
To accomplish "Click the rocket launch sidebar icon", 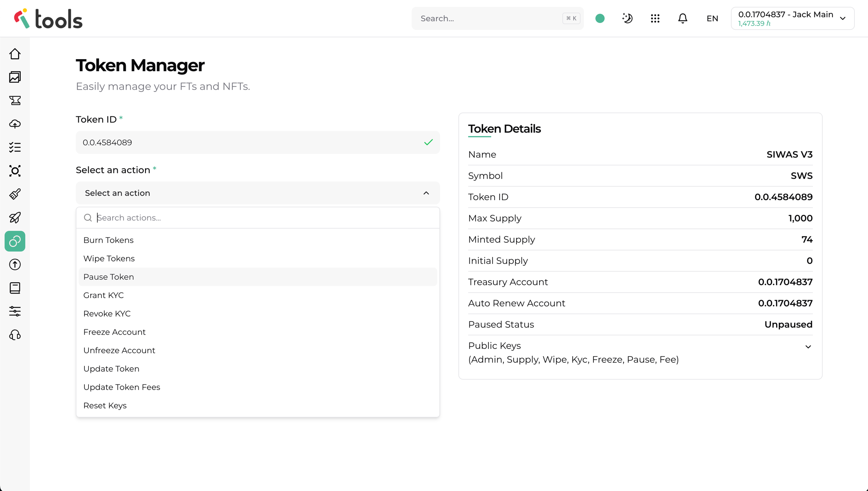I will point(15,218).
